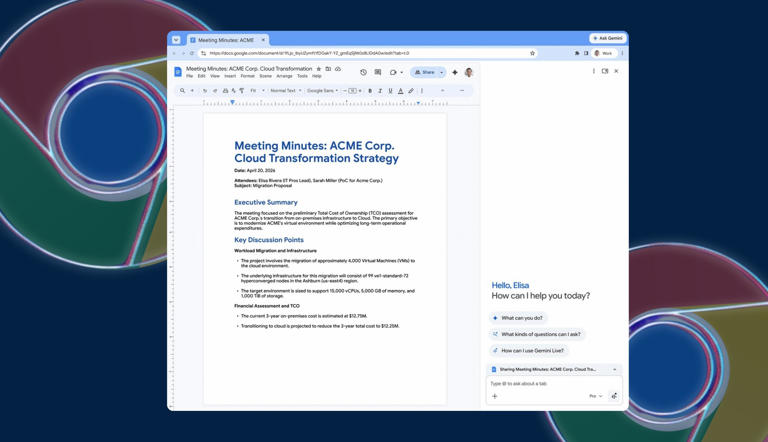This screenshot has width=768, height=442.
Task: Open the version history clock icon
Action: click(x=363, y=72)
